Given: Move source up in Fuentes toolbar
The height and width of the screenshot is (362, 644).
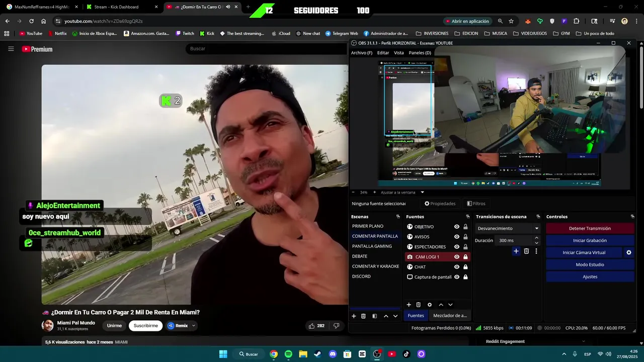Looking at the screenshot, I should tap(441, 305).
